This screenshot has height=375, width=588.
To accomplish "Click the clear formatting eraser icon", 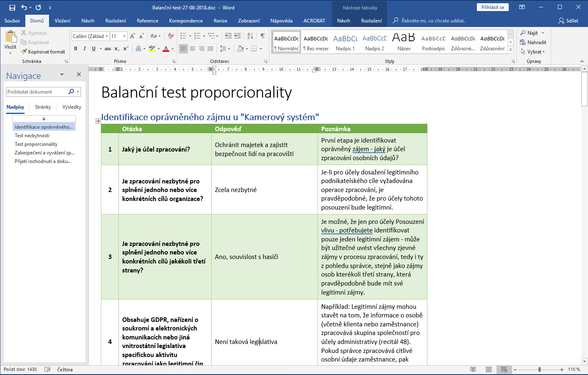I will [171, 36].
